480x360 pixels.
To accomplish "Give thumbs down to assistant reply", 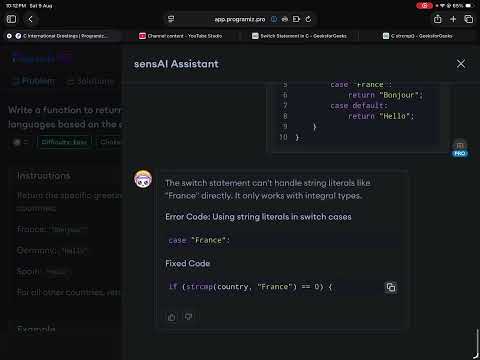I will pos(188,317).
